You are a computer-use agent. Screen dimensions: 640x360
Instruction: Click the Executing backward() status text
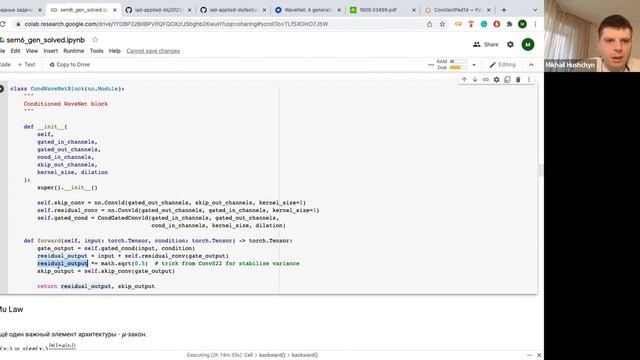[252, 355]
